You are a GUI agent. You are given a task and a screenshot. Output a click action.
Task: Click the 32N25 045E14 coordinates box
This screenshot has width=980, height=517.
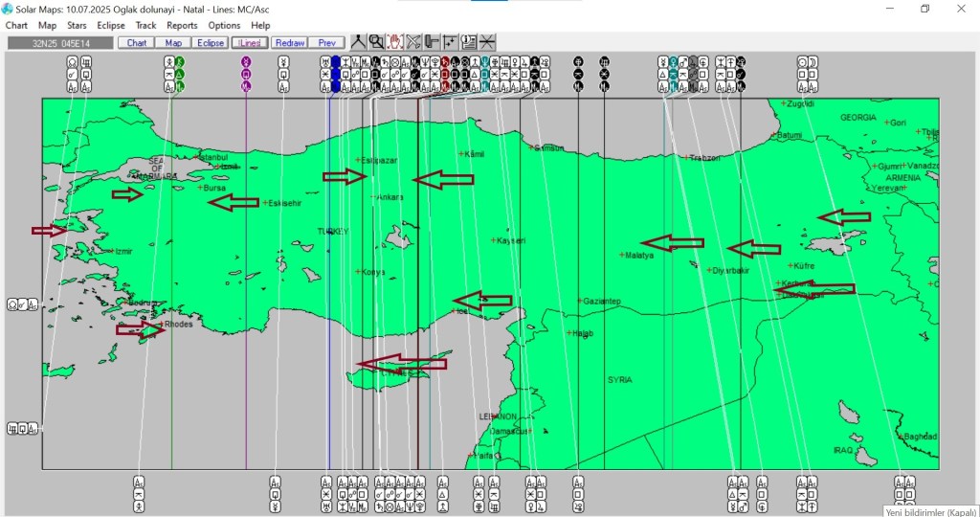[59, 42]
